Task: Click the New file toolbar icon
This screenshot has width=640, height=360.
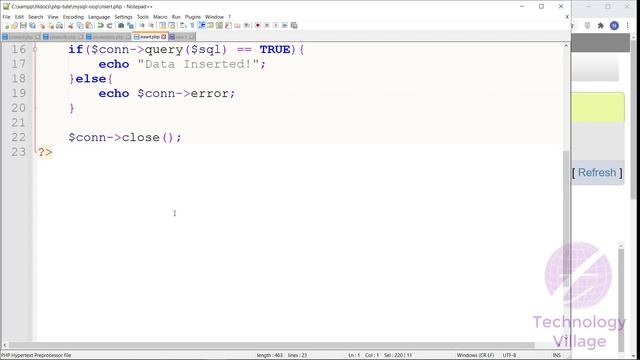Action: (x=7, y=25)
